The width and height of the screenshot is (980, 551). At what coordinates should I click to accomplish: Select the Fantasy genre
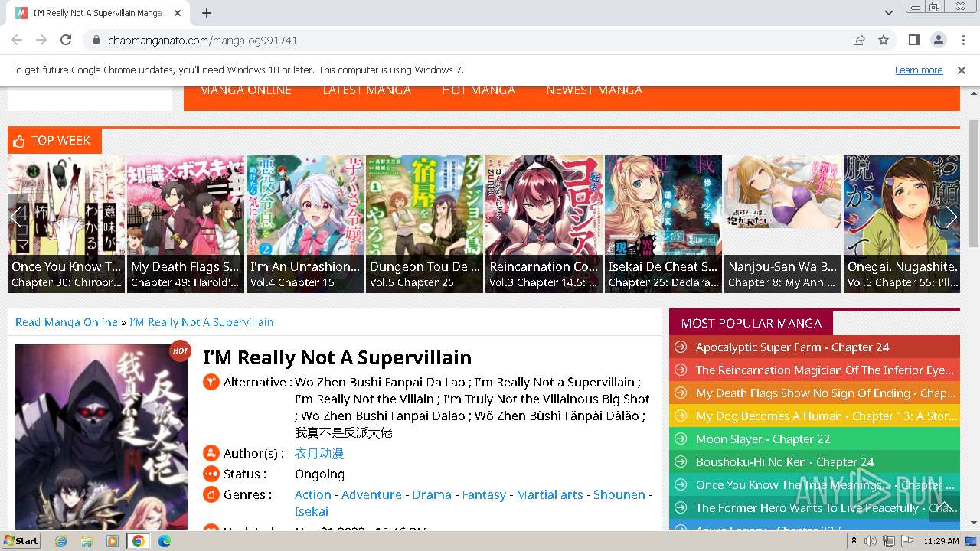coord(484,495)
